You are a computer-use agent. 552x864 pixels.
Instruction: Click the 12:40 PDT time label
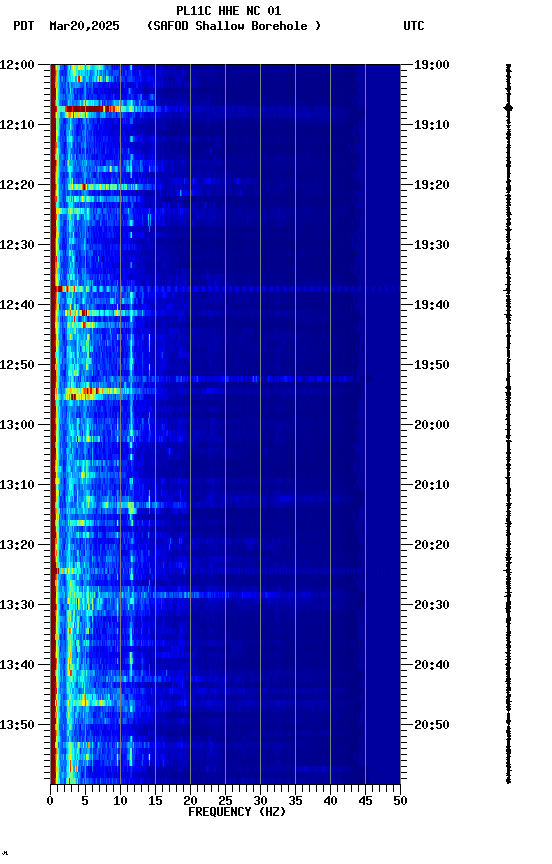coord(17,305)
